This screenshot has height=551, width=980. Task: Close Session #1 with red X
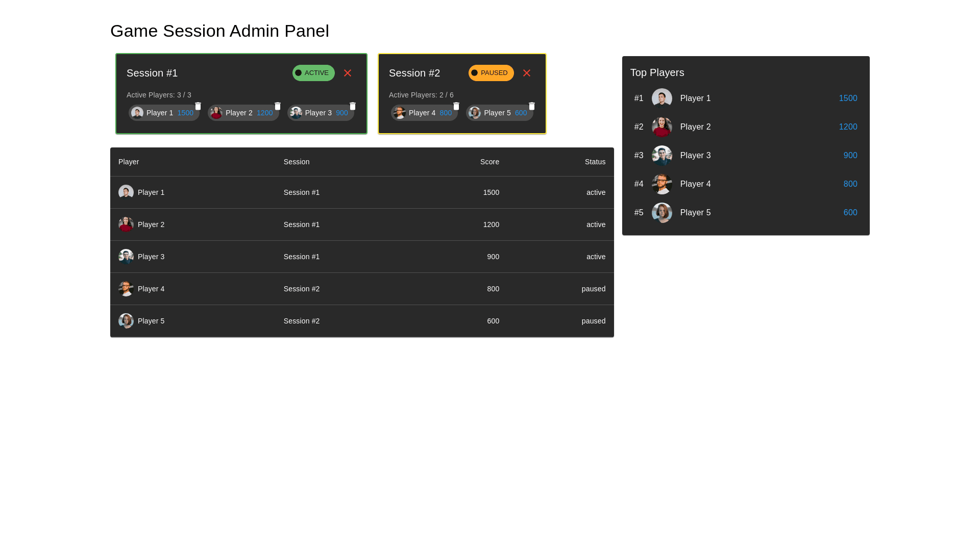(x=348, y=73)
